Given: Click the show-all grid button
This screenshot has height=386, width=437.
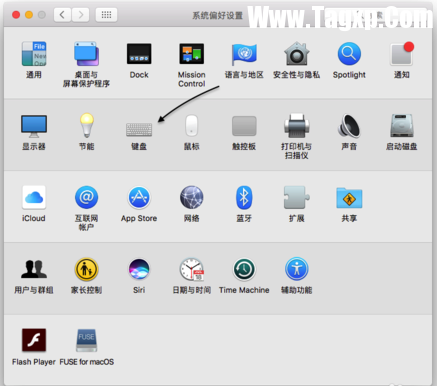Looking at the screenshot, I should coord(106,15).
